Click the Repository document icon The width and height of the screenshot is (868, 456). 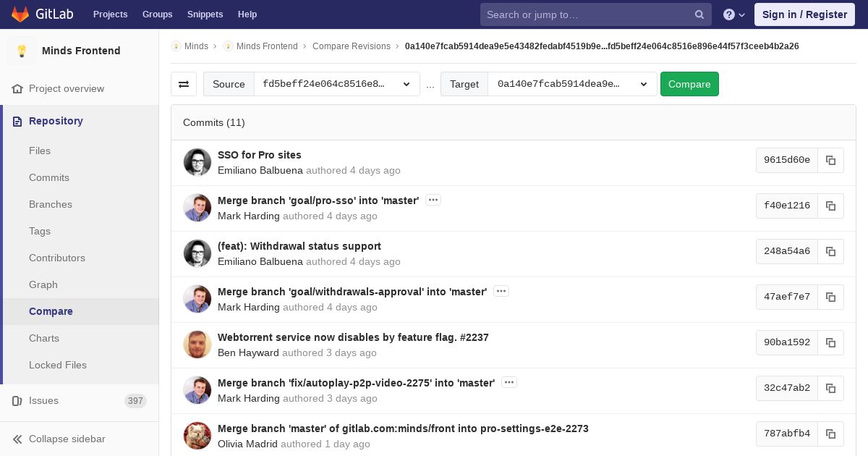coord(17,121)
